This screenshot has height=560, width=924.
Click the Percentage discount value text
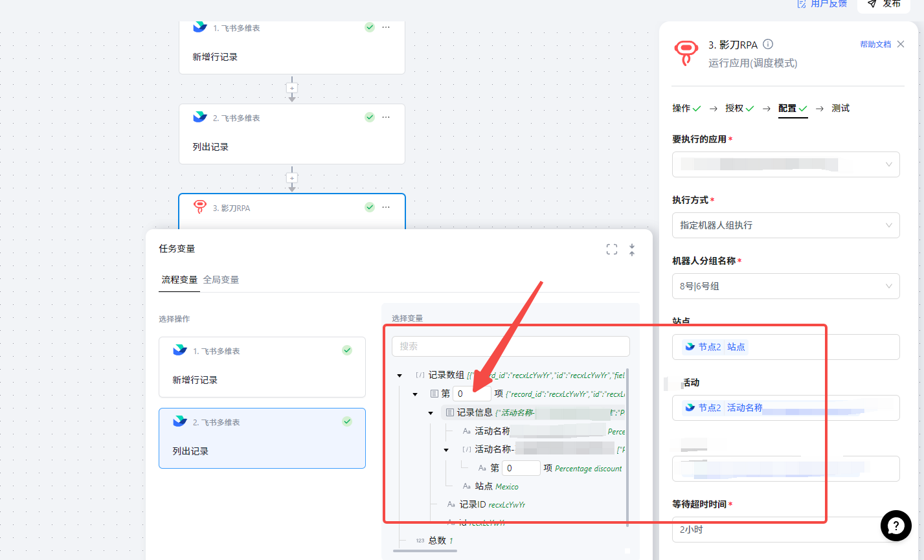tap(589, 469)
